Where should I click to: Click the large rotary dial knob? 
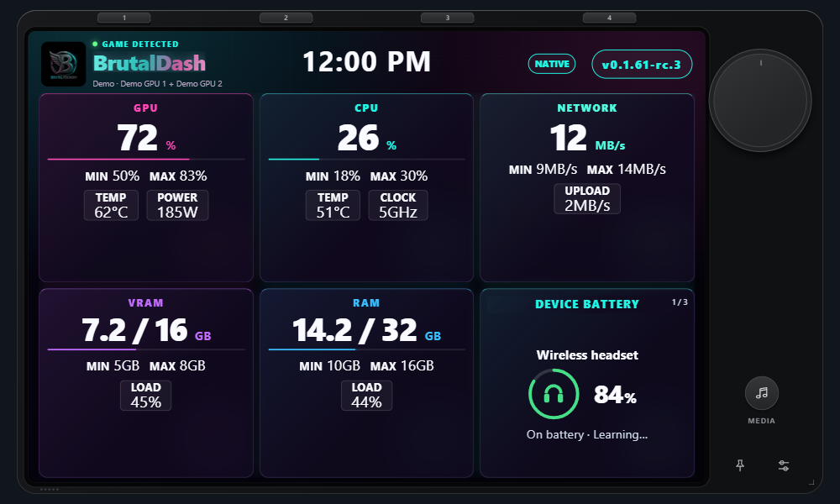click(760, 100)
